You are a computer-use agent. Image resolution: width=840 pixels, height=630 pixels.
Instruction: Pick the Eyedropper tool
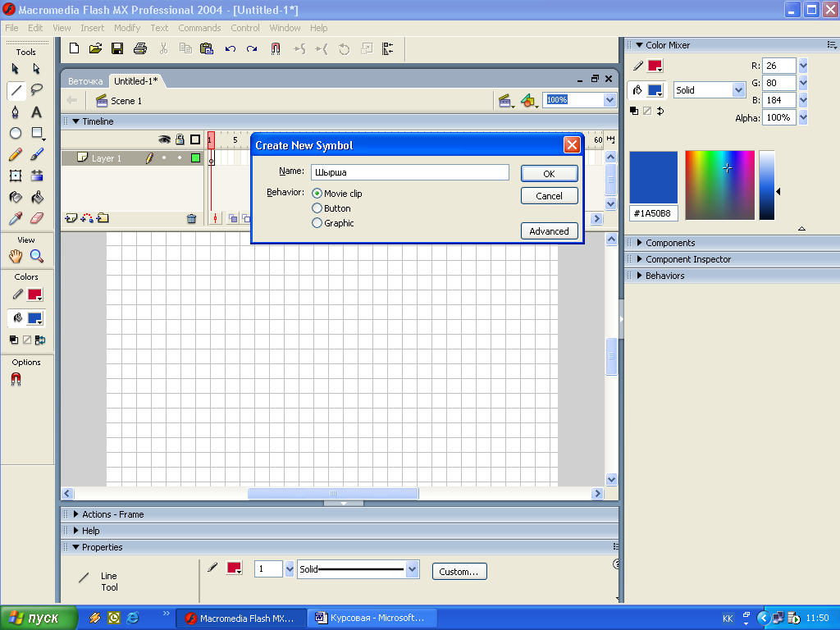click(x=16, y=218)
